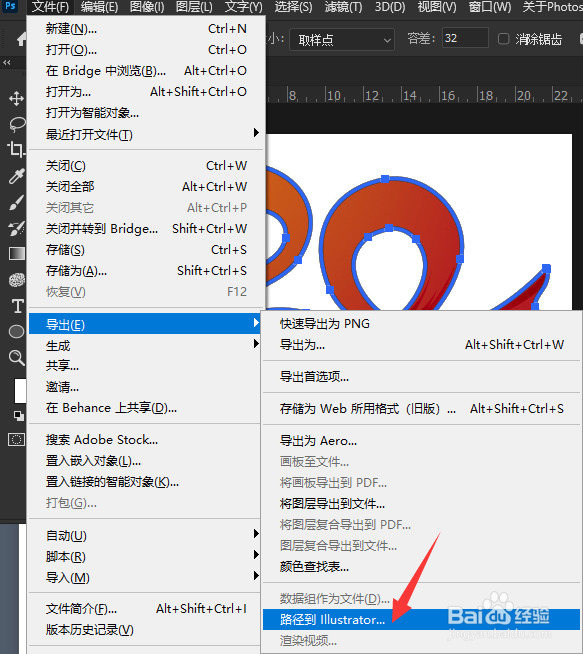The height and width of the screenshot is (654, 583).
Task: Select the Type tool
Action: [x=17, y=306]
